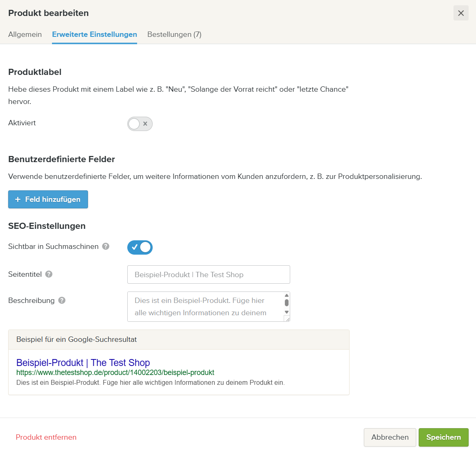Open the Bestellungen (7) tab
Viewport: 476px width, 454px height.
click(x=174, y=34)
